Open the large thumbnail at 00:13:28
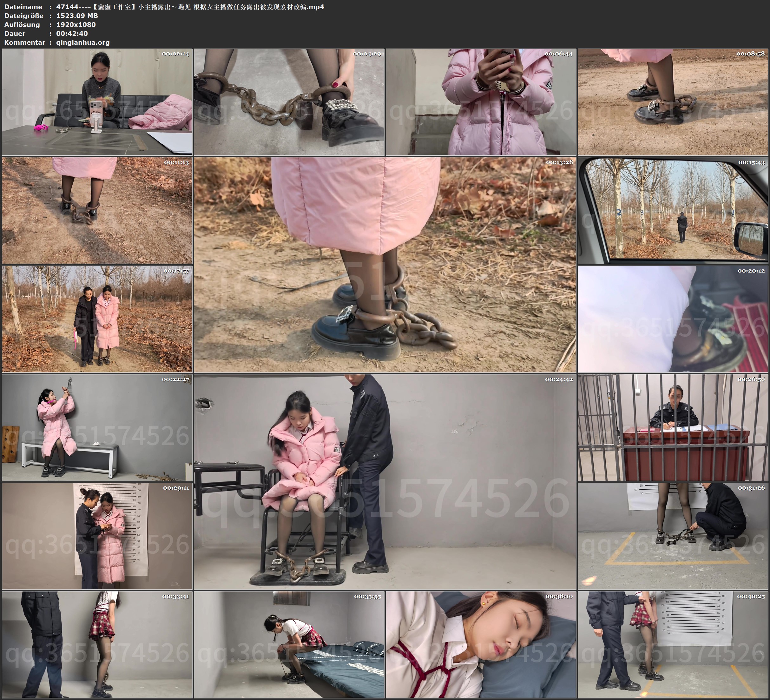 tap(385, 265)
